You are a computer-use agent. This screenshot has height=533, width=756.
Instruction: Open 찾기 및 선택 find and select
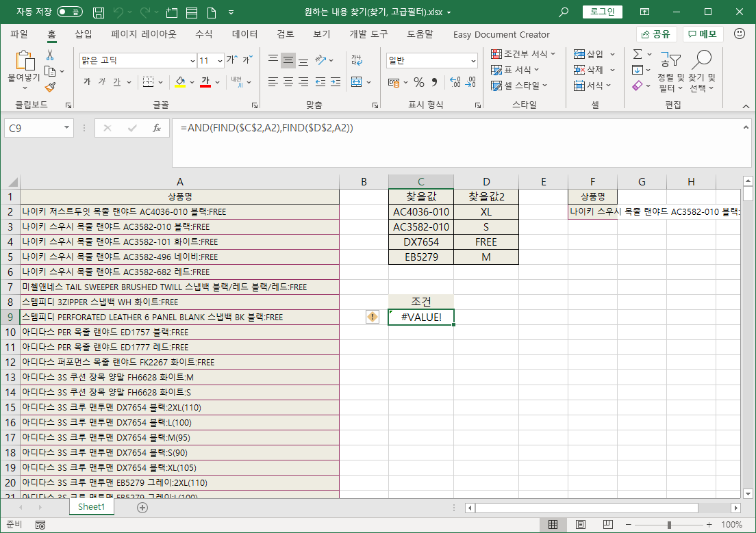click(701, 71)
